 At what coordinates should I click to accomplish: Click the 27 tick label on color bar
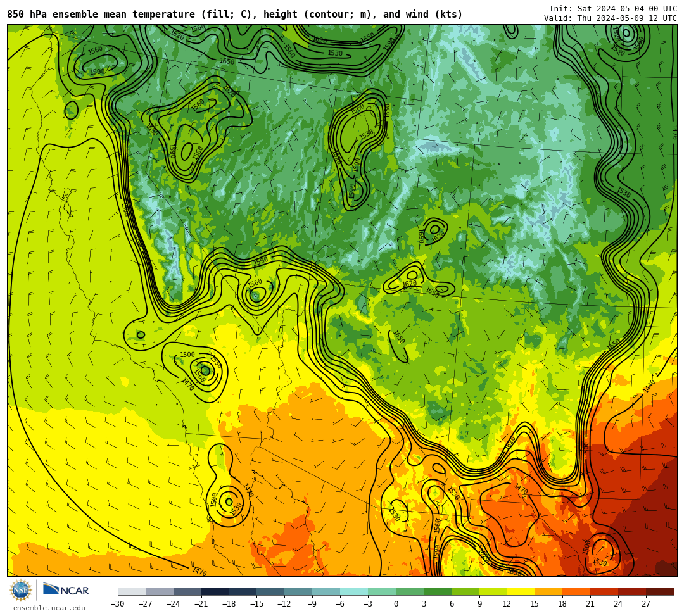click(646, 604)
